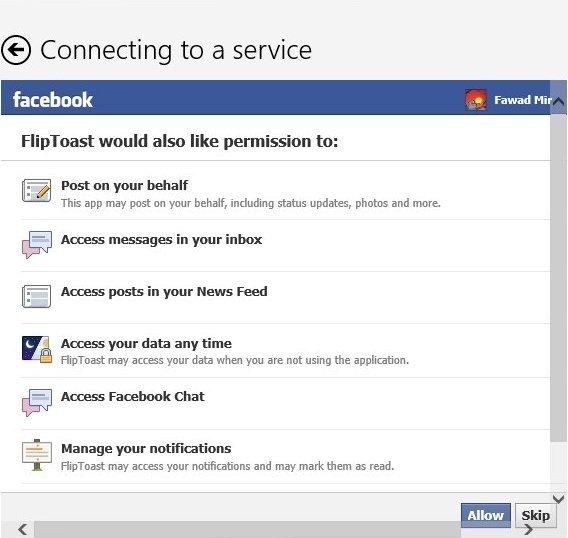Click the horizontal scrollbar thumb
The height and width of the screenshot is (538, 568).
coord(247,530)
